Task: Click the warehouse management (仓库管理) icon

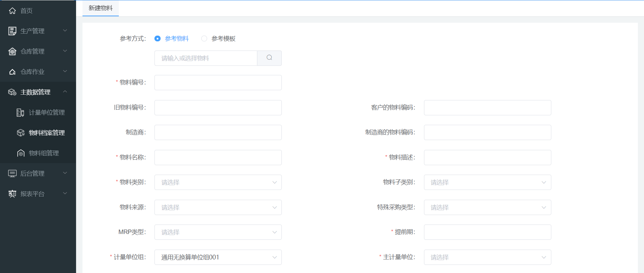Action: point(12,52)
